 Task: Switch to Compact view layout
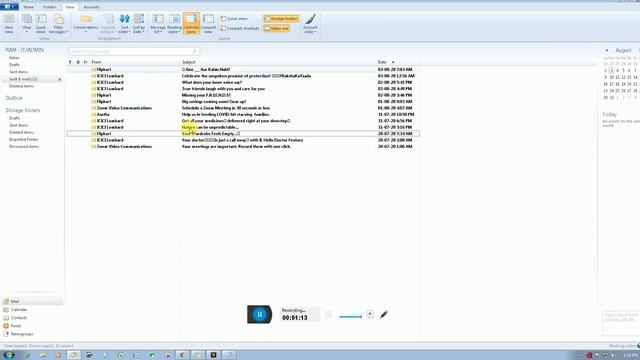tap(208, 24)
